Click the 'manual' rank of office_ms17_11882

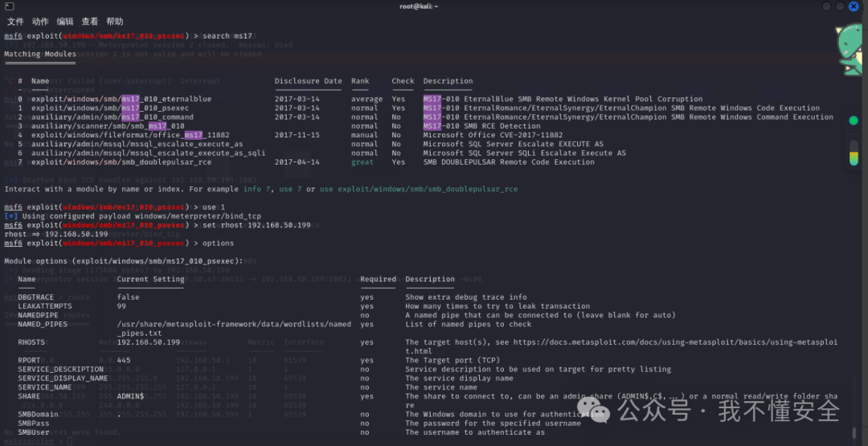point(364,135)
